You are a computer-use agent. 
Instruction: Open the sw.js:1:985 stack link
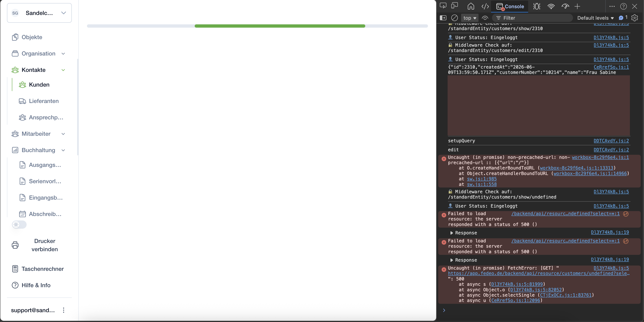482,179
